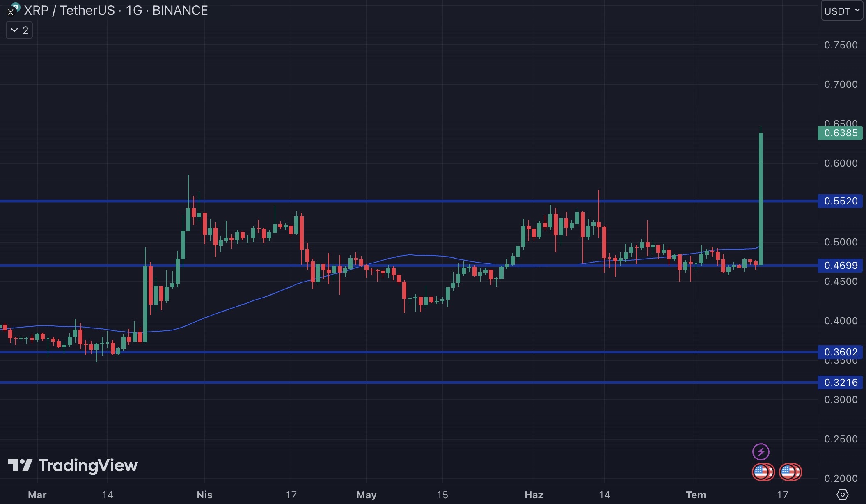Image resolution: width=866 pixels, height=504 pixels.
Task: Click the XRP symbol logo icon
Action: [14, 9]
